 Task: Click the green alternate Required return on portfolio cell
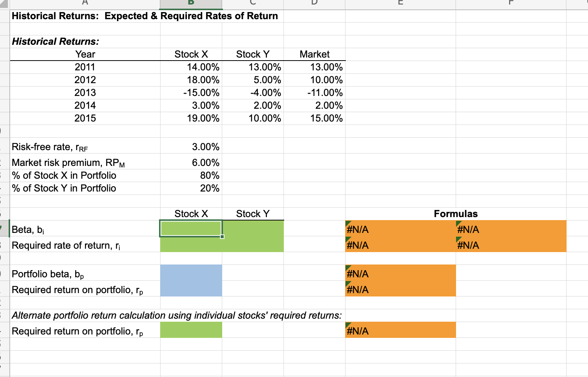tap(191, 330)
